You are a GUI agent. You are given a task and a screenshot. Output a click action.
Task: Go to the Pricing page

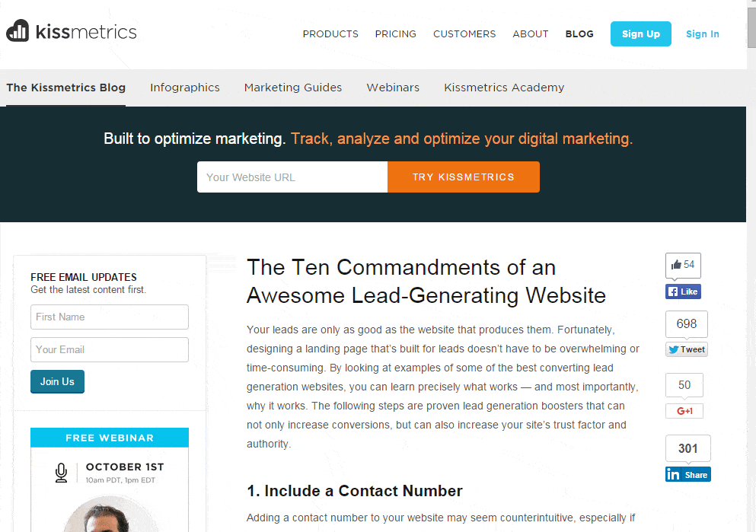(x=395, y=34)
